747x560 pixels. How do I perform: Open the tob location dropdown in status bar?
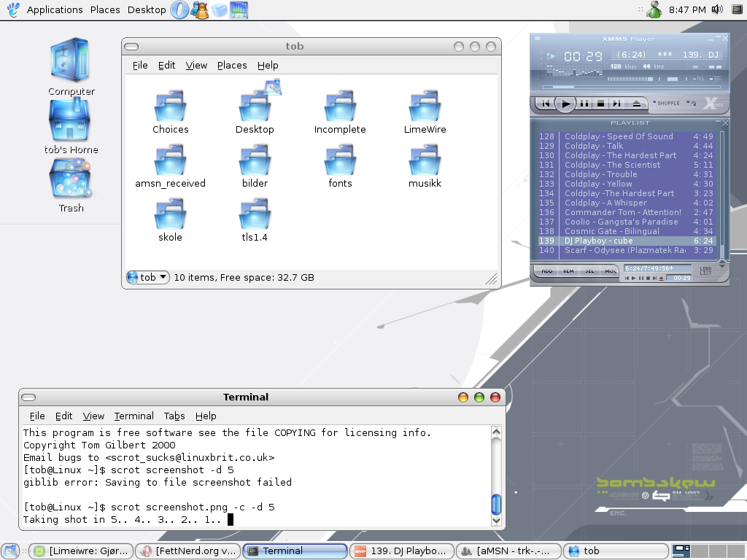click(147, 277)
